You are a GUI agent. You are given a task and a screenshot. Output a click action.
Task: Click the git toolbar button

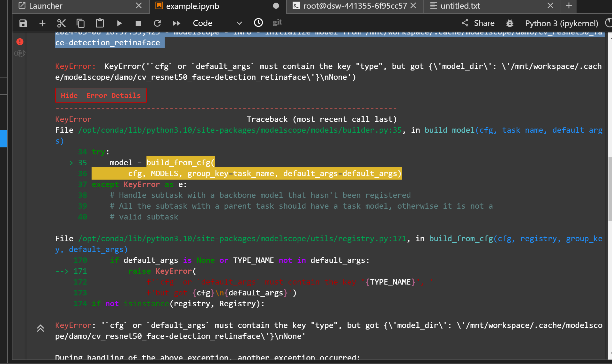(277, 22)
